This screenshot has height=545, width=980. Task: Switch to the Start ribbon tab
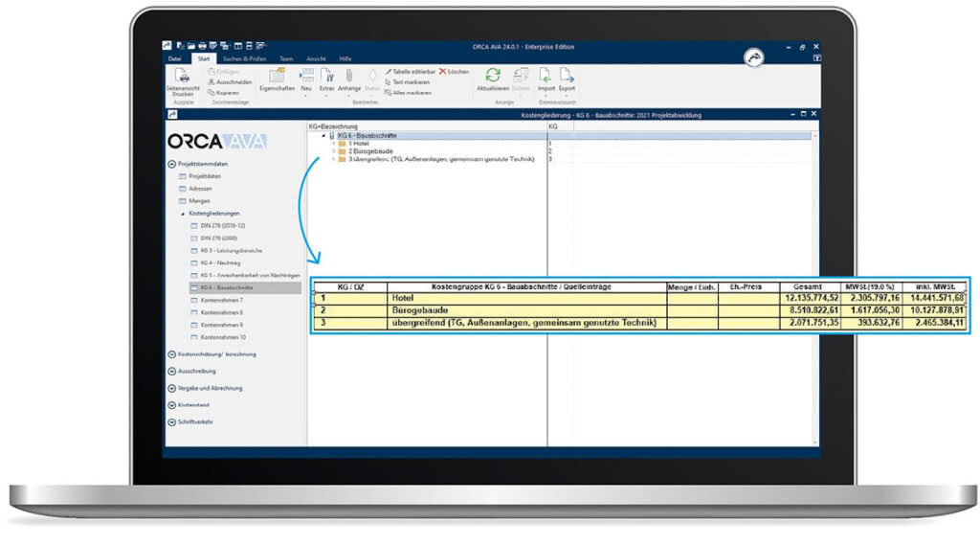(204, 58)
